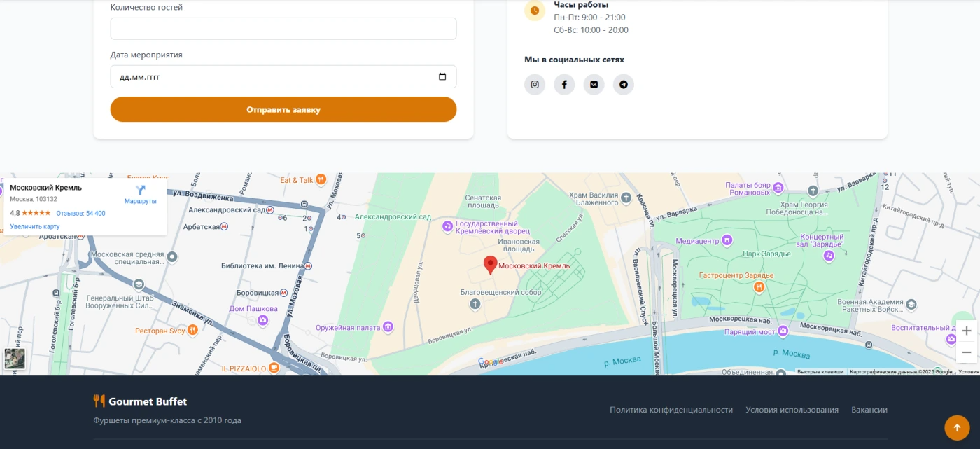
Task: Click the IL PIZZAIOLO map marker
Action: pos(274,368)
